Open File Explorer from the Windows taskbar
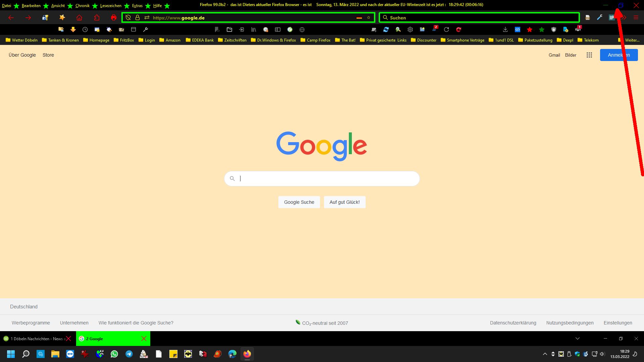Image resolution: width=644 pixels, height=362 pixels. (x=55, y=354)
